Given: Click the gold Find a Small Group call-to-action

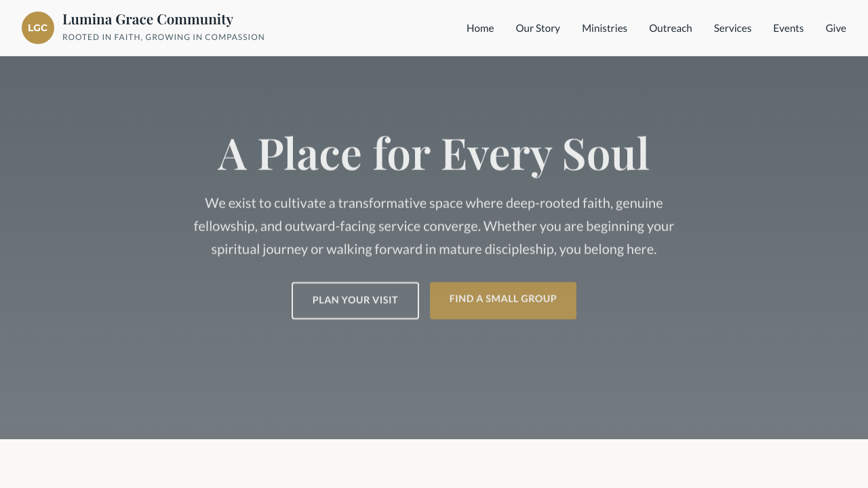Looking at the screenshot, I should click(x=502, y=300).
